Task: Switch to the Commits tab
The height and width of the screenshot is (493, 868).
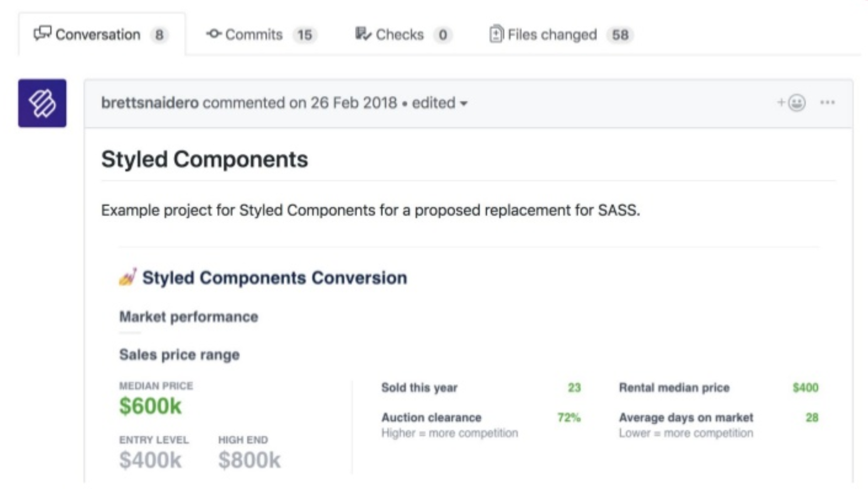Action: pyautogui.click(x=254, y=35)
